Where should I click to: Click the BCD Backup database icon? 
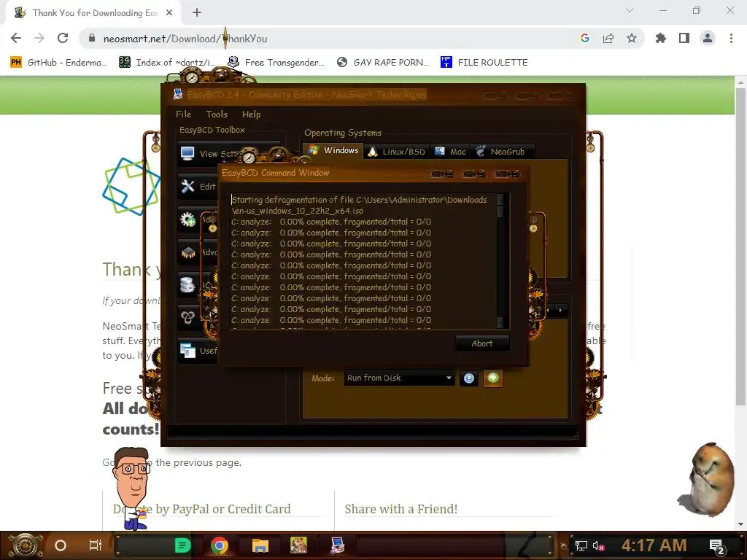click(x=188, y=285)
